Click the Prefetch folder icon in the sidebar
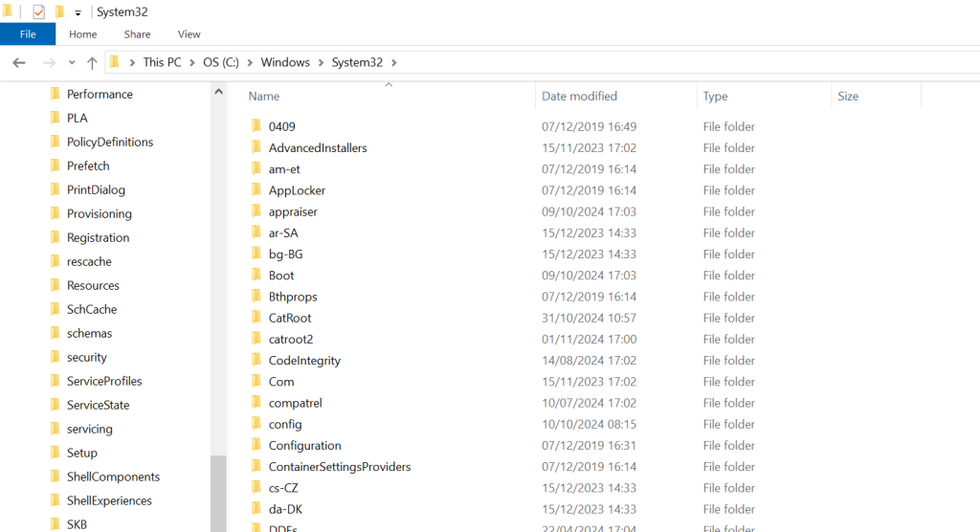Image resolution: width=980 pixels, height=532 pixels. point(55,166)
